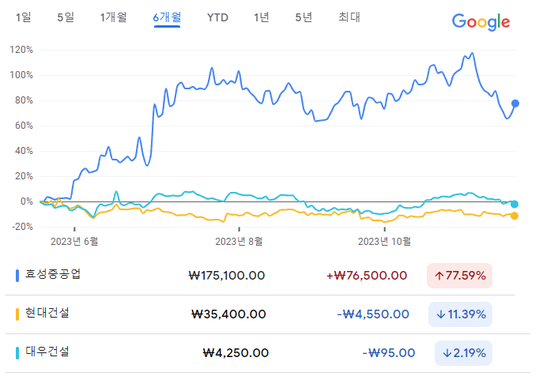Click the blue ↓11.39% change badge

(x=460, y=314)
